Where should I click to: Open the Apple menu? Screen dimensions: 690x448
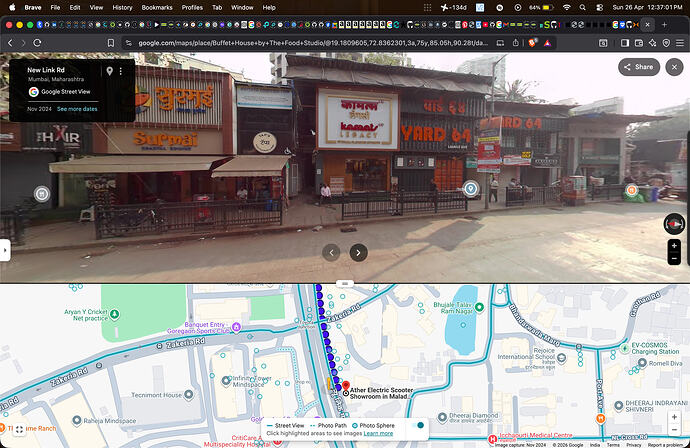click(x=12, y=7)
